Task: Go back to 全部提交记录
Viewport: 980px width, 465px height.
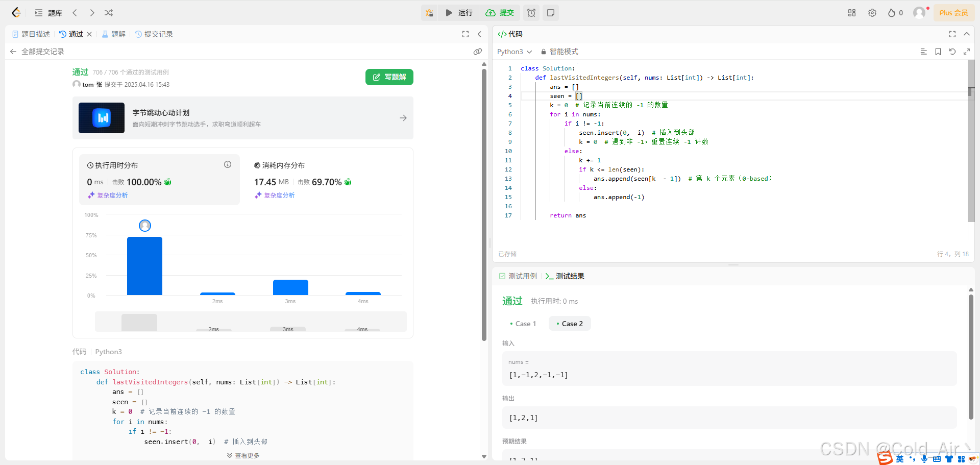Action: pyautogui.click(x=37, y=52)
